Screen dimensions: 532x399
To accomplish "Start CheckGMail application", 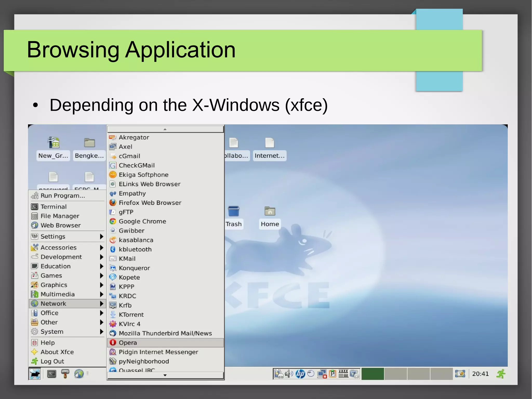I will click(x=165, y=165).
